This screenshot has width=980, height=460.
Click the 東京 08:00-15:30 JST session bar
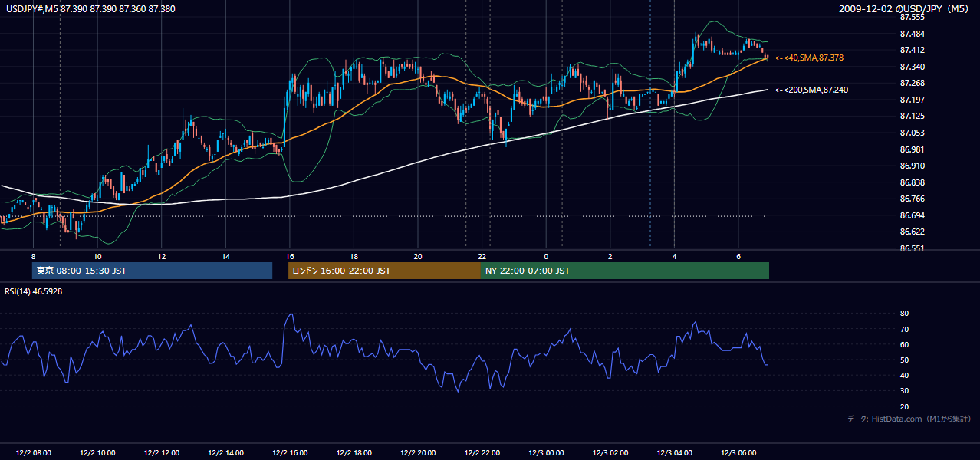(152, 271)
